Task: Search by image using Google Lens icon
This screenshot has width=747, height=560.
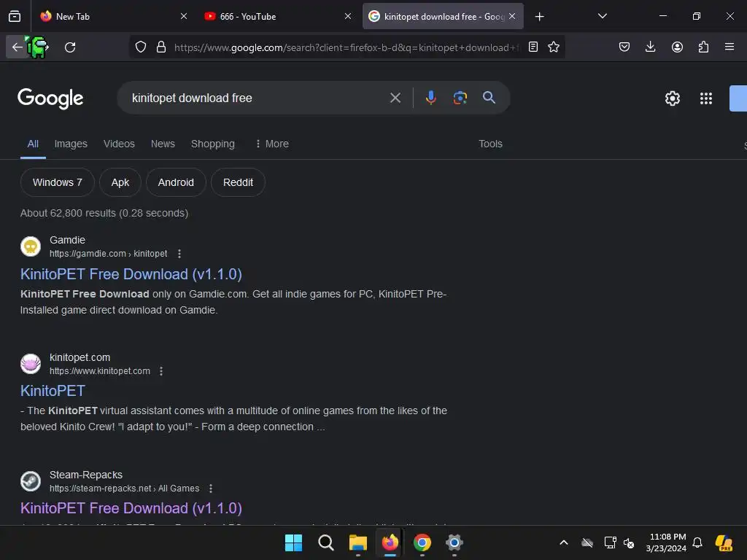Action: pos(460,98)
